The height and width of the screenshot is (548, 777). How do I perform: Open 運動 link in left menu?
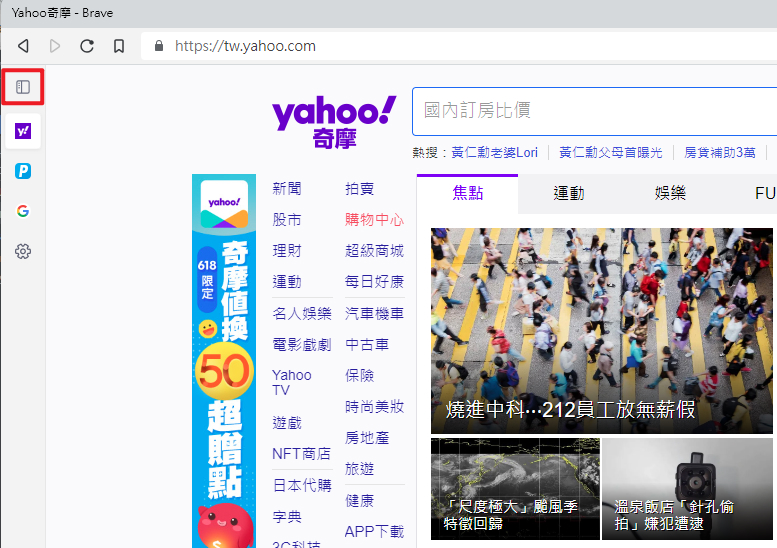pos(287,282)
